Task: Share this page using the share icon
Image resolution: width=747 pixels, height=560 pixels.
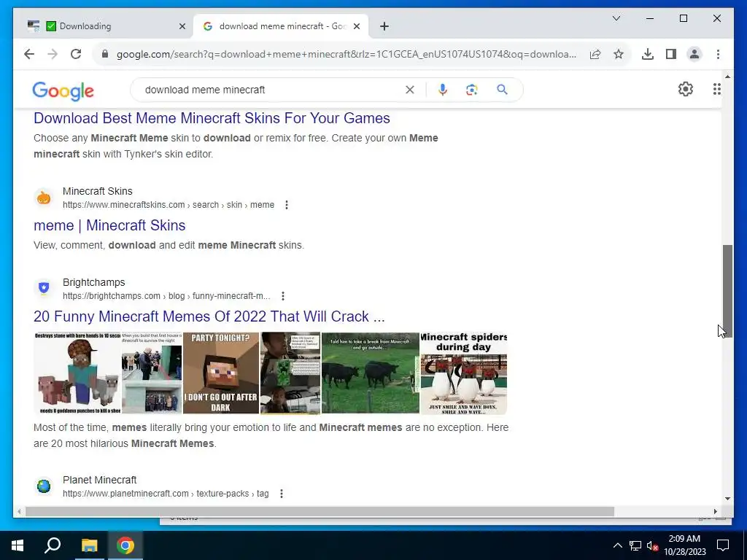Action: click(595, 54)
